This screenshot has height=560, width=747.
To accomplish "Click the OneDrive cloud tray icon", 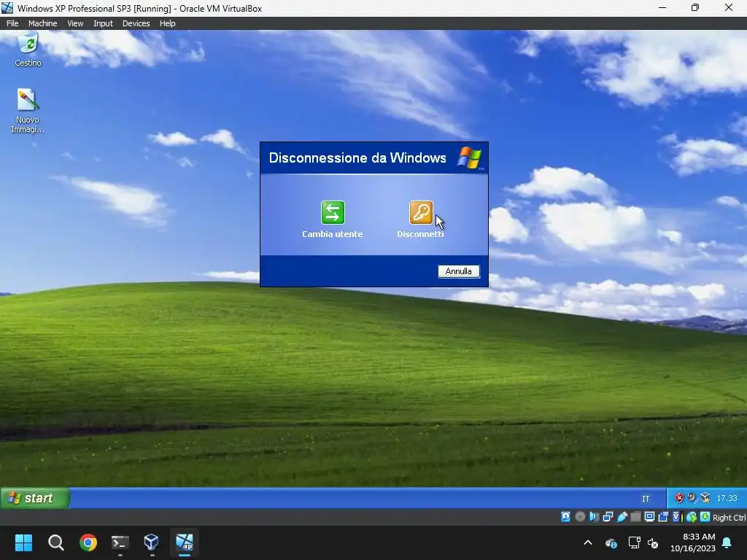I will [611, 542].
